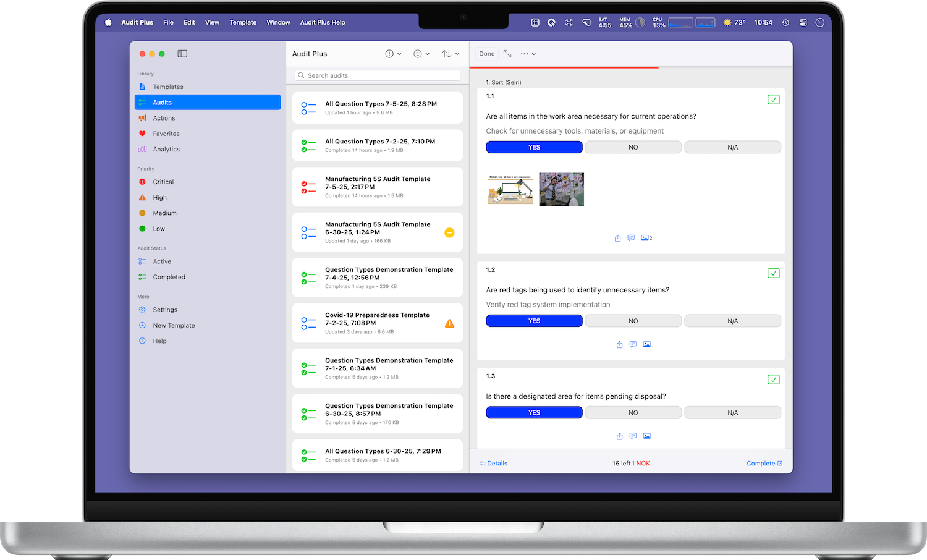Image resolution: width=927 pixels, height=560 pixels.
Task: Click the share icon under question 1.2
Action: coord(619,344)
